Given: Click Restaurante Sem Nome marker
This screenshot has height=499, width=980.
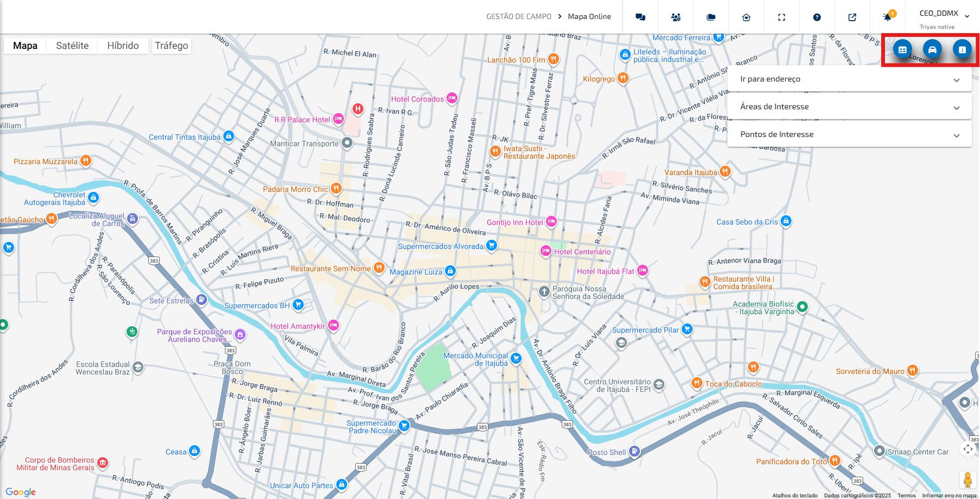Looking at the screenshot, I should (379, 268).
